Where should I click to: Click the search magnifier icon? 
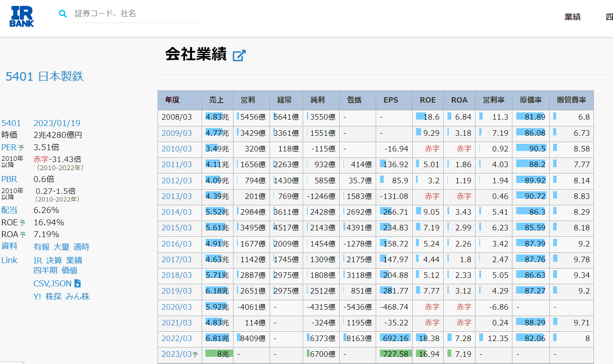tap(63, 14)
